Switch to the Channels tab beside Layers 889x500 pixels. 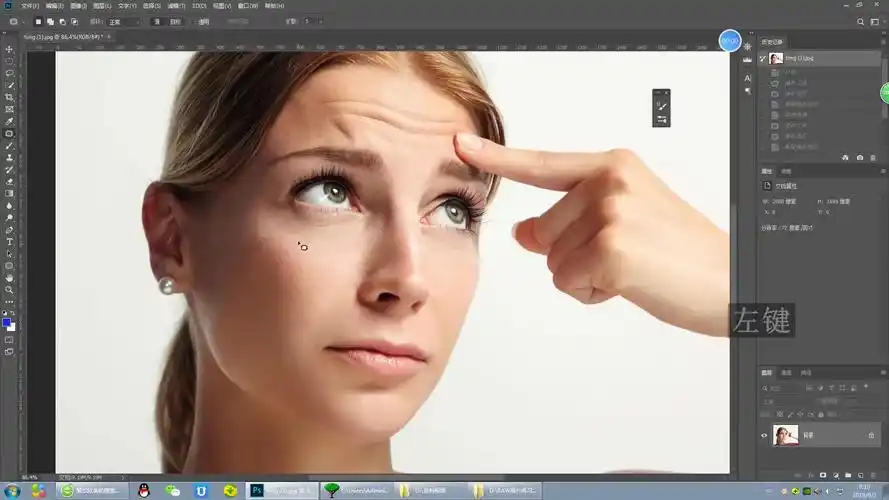point(786,373)
